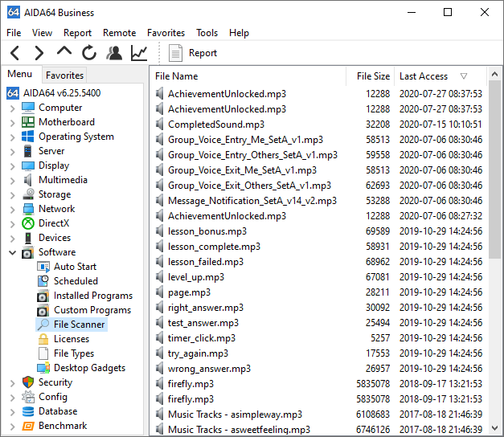Open the Tools menu
The image size is (504, 437).
pos(207,33)
